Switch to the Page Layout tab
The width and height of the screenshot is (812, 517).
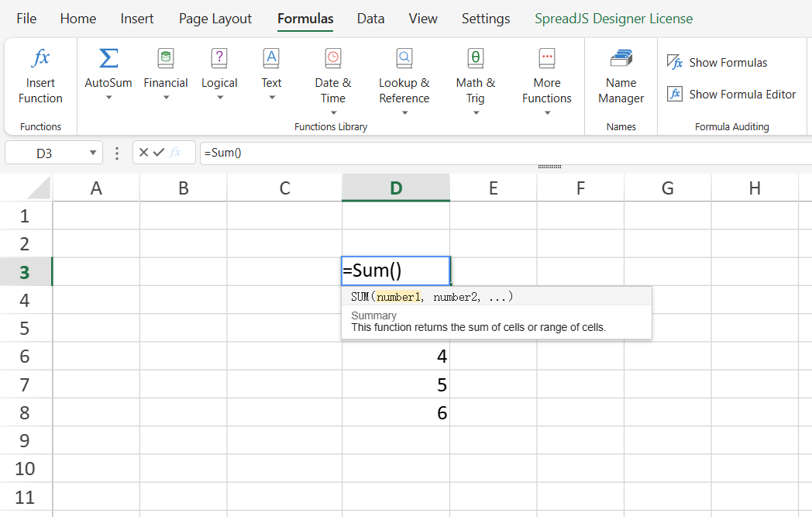coord(215,19)
